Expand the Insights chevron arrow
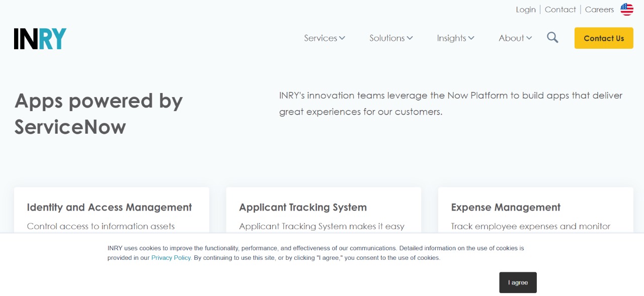Screen dimensions: 644x296 471,38
